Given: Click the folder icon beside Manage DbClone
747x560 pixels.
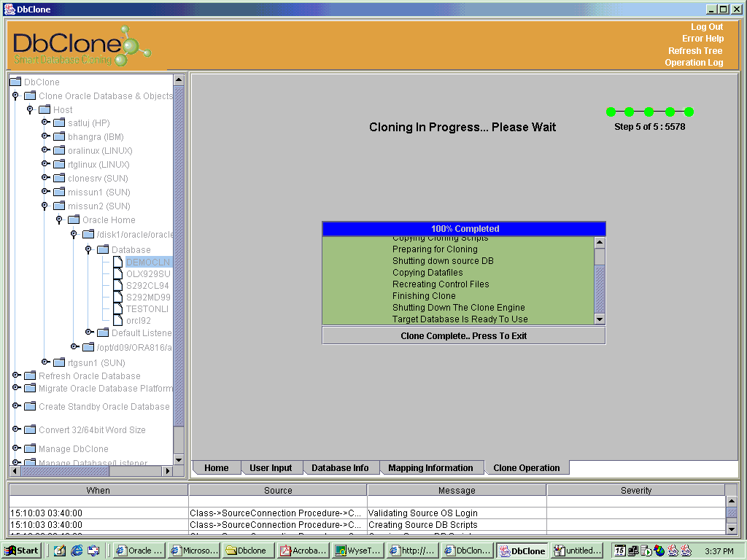Looking at the screenshot, I should coord(30,448).
